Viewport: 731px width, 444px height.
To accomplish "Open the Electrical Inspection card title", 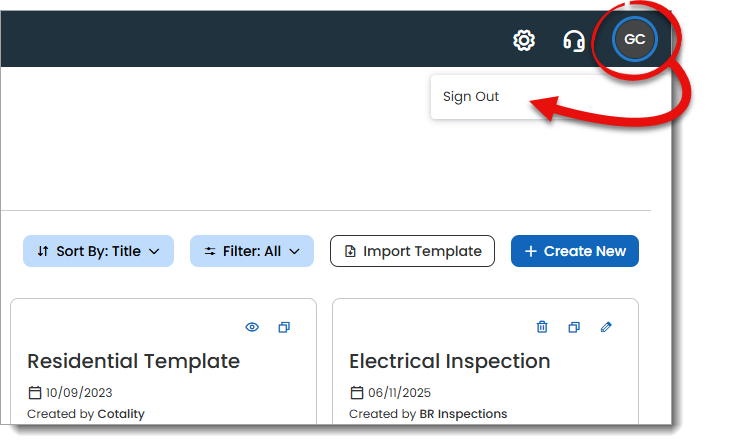I will 449,361.
